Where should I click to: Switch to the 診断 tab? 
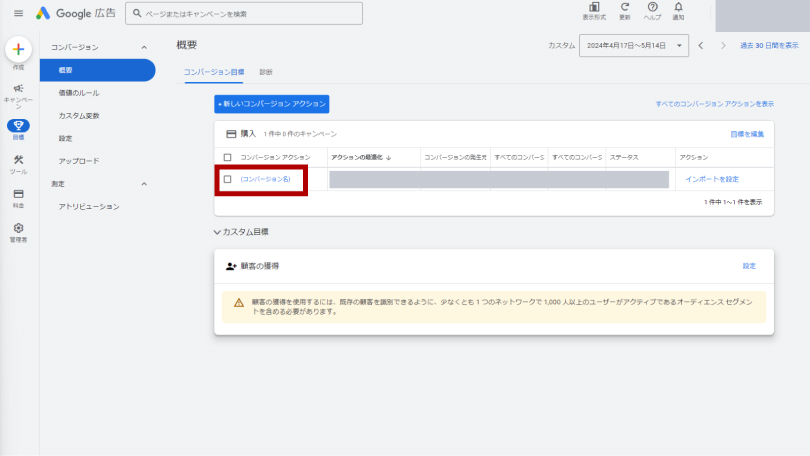pos(266,72)
